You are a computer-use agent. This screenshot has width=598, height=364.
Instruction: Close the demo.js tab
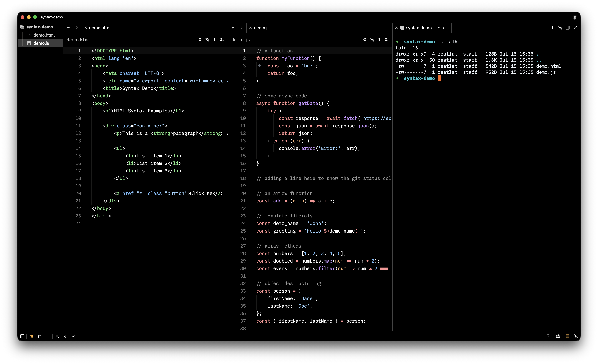pos(251,28)
